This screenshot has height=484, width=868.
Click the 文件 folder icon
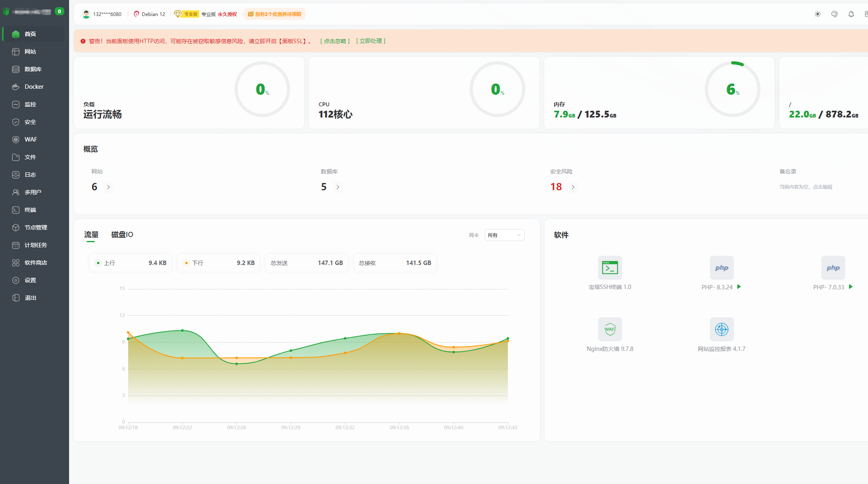coord(16,157)
